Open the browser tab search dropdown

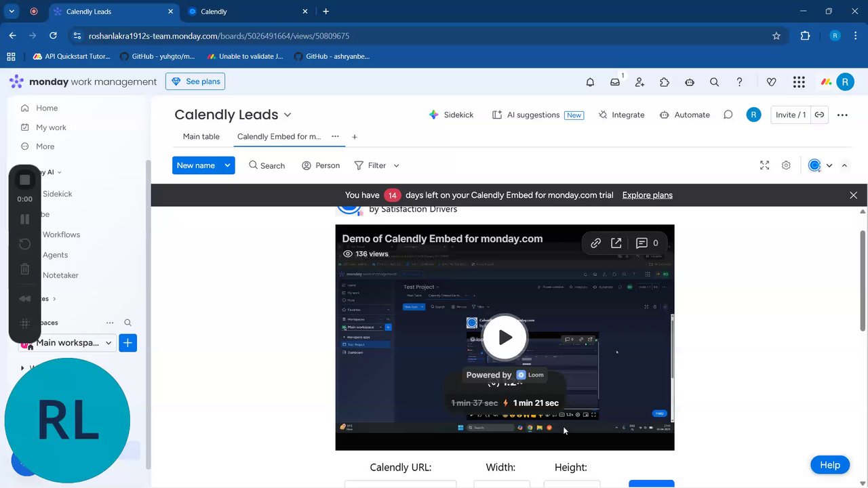(x=12, y=12)
